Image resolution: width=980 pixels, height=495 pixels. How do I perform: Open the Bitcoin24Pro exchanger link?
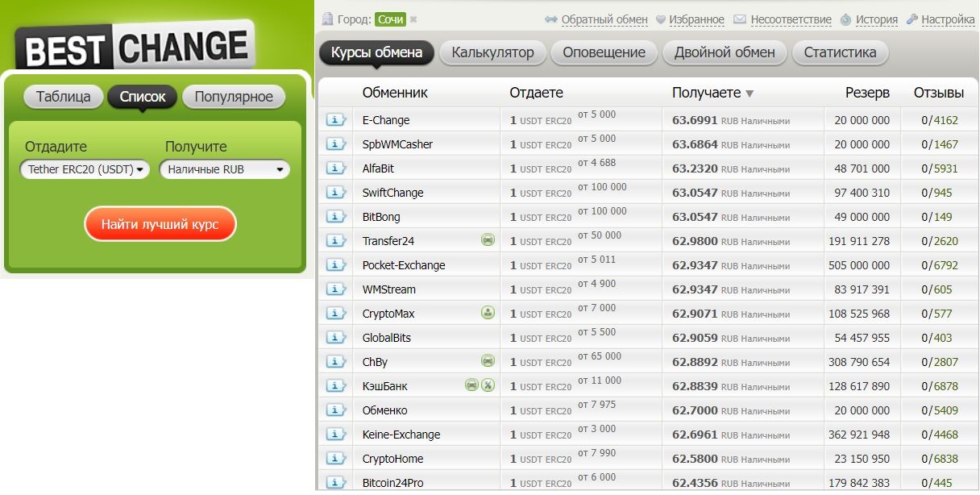click(x=392, y=483)
